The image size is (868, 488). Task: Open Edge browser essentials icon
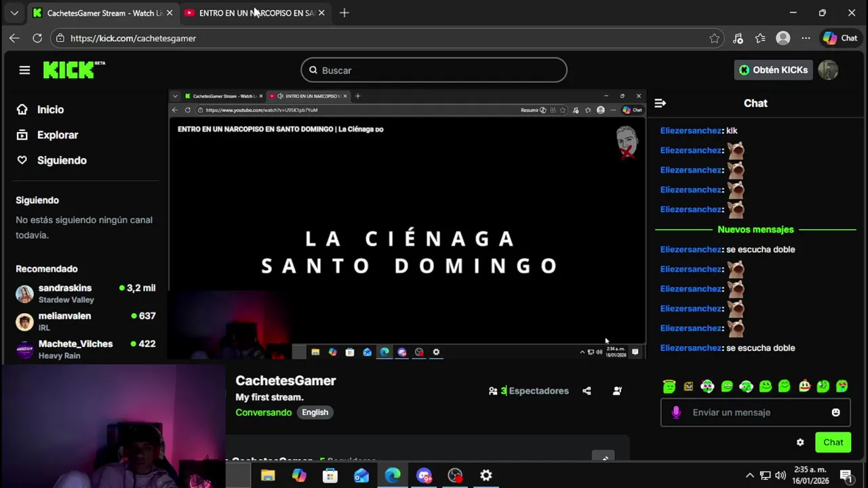pos(738,38)
